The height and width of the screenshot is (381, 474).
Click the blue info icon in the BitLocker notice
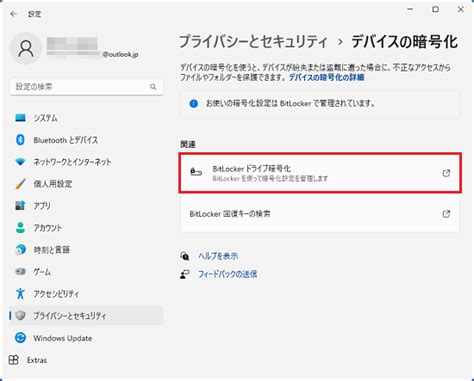[x=193, y=104]
